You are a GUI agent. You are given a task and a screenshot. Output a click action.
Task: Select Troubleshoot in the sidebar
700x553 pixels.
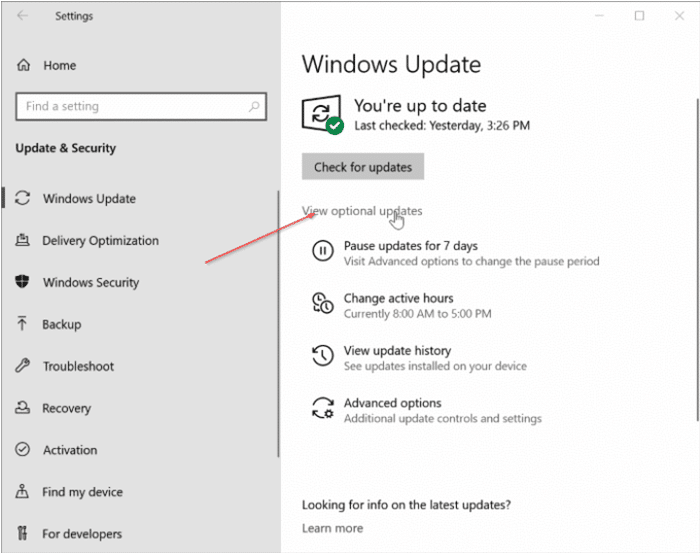point(79,366)
